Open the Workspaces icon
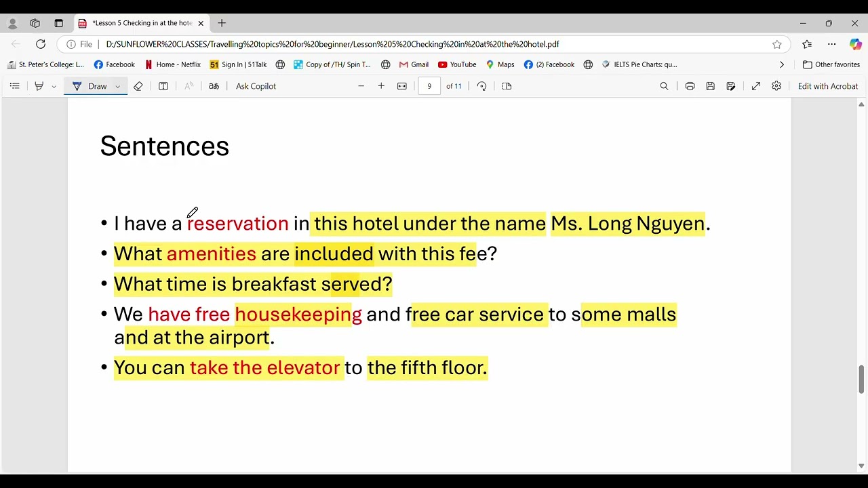 point(35,23)
